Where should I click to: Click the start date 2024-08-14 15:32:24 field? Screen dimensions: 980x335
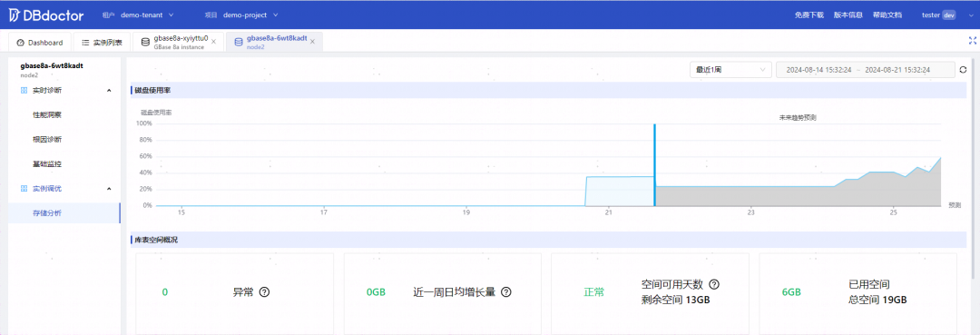(x=818, y=69)
